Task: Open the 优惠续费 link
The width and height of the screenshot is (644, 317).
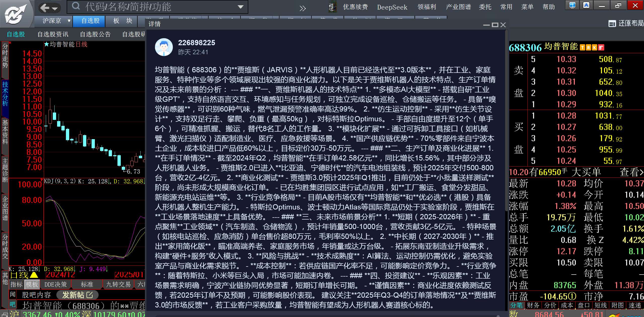Action: click(355, 7)
